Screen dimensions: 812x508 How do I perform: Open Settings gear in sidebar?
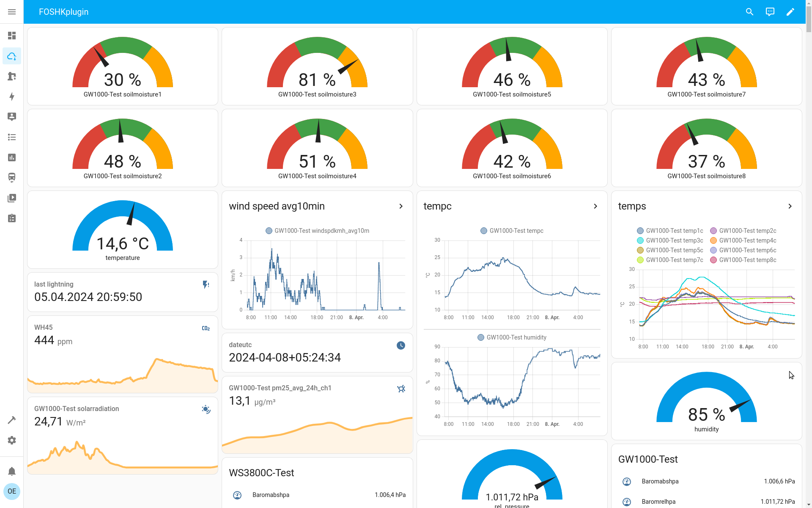(12, 440)
